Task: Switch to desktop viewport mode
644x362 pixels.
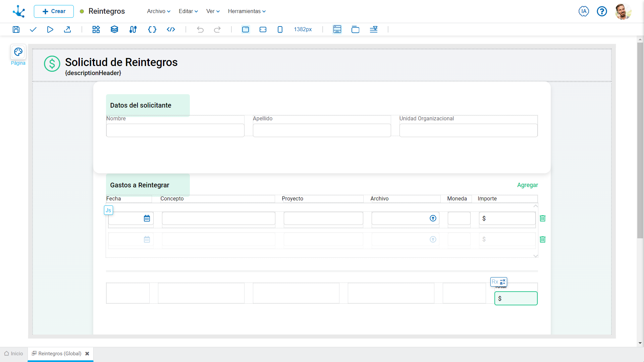Action: pyautogui.click(x=246, y=29)
